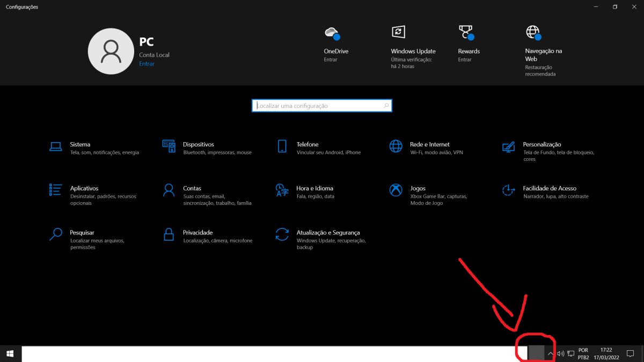Viewport: 644px width, 362px height.
Task: Open Facilidade de Acesso settings
Action: 545,192
